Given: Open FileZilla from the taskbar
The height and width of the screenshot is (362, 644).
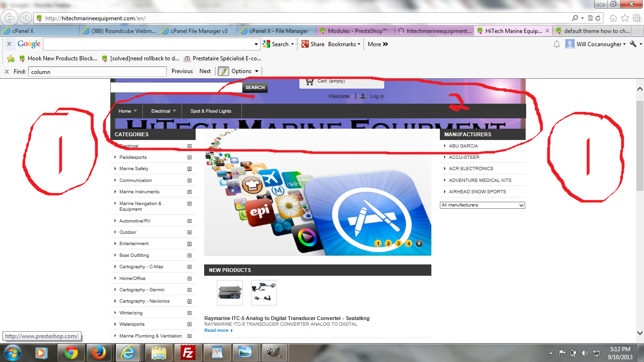Looking at the screenshot, I should click(188, 352).
